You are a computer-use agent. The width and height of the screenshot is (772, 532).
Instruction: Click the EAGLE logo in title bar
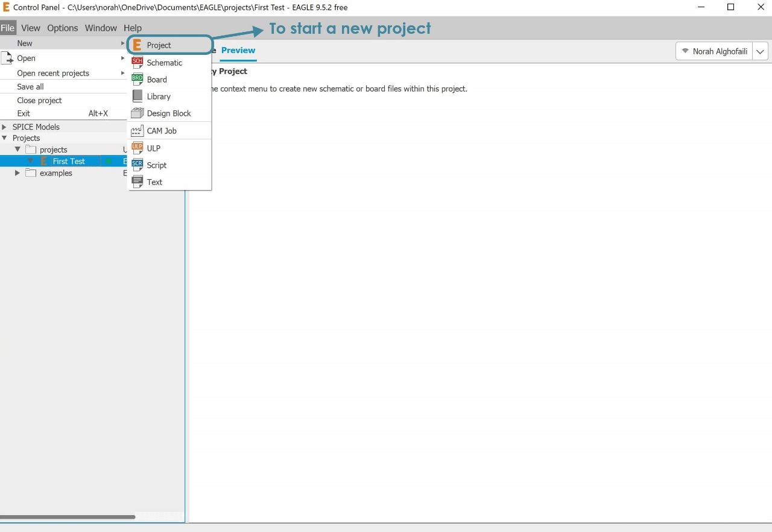coord(6,7)
